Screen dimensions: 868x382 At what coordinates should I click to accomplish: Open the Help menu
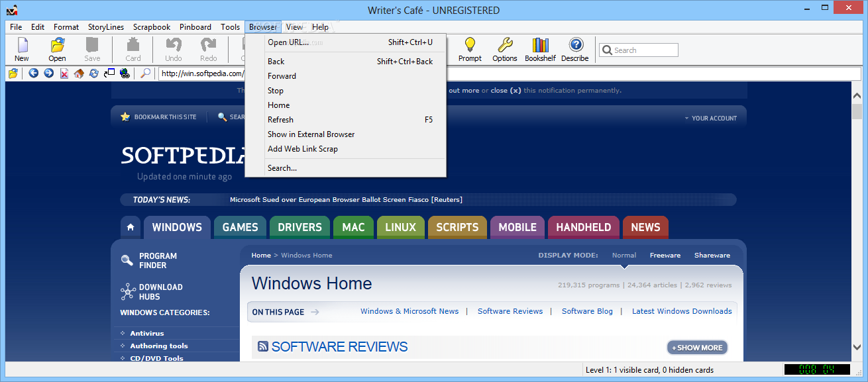click(321, 27)
